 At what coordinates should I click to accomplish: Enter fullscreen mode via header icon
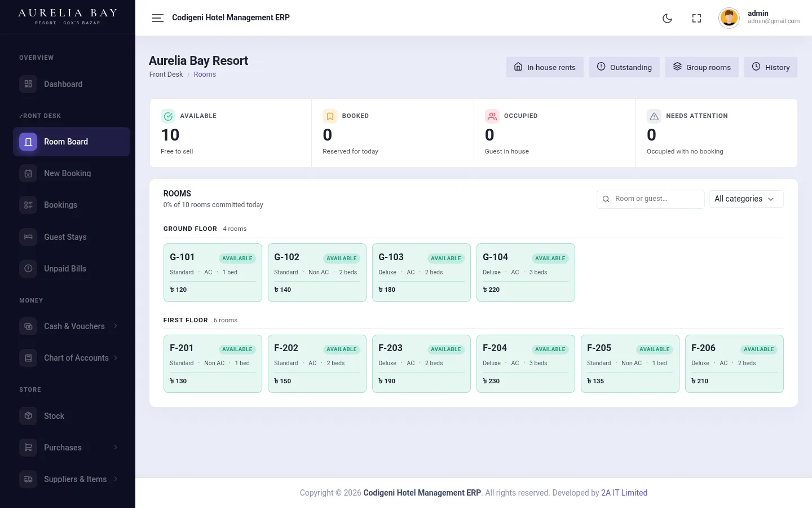coord(696,18)
